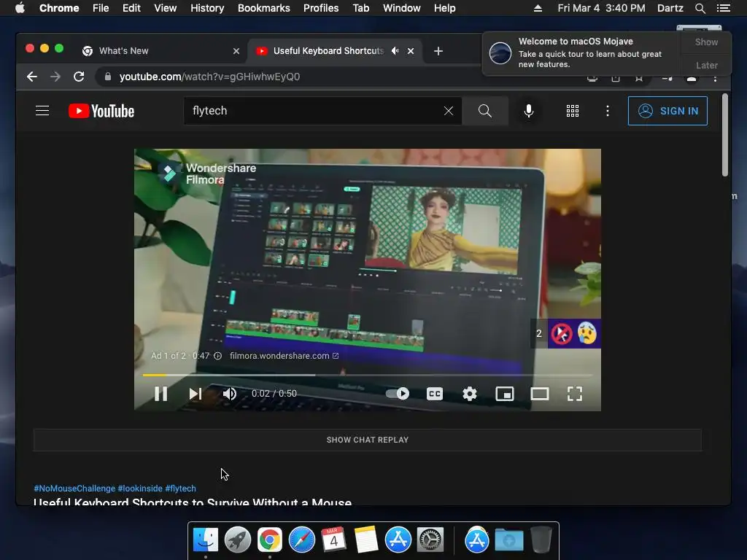Start voice search with the microphone
The height and width of the screenshot is (560, 747).
pos(528,111)
